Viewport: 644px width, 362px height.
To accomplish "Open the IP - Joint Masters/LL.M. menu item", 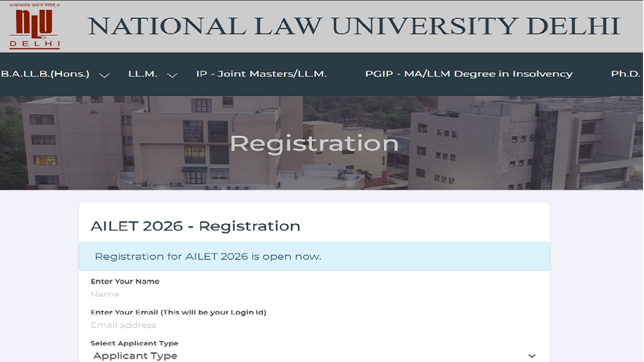I will pyautogui.click(x=262, y=74).
